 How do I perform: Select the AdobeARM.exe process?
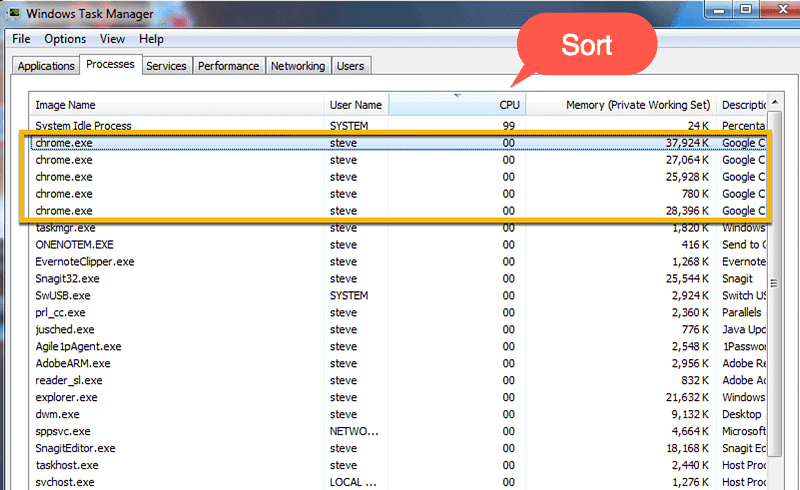[398, 363]
